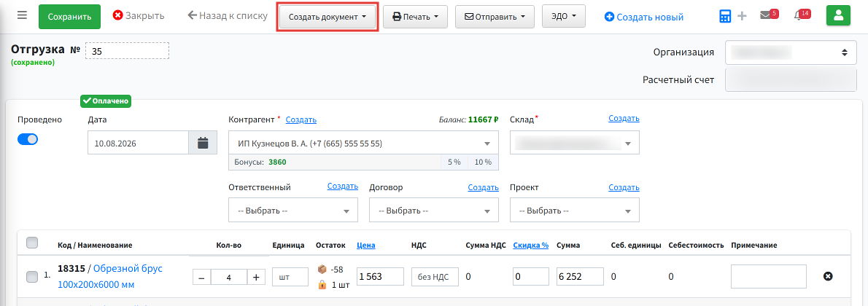Follow the Создать новый link

[644, 17]
